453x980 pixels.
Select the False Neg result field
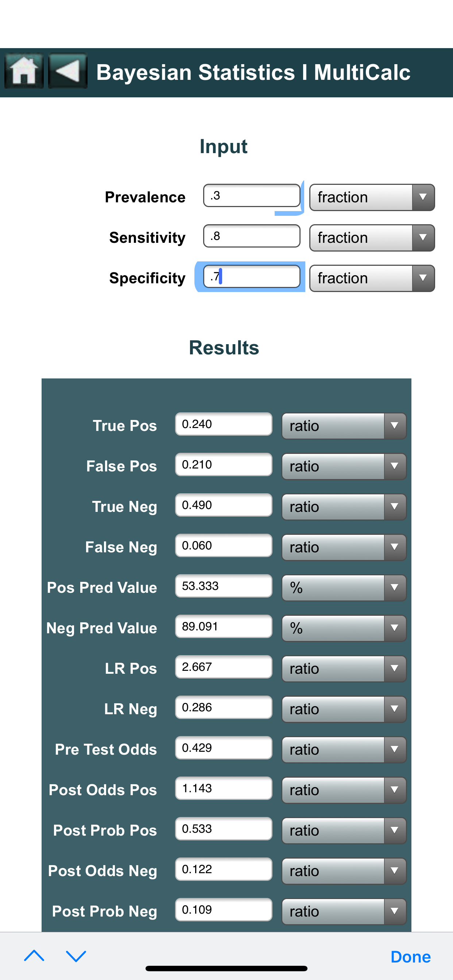pos(224,545)
